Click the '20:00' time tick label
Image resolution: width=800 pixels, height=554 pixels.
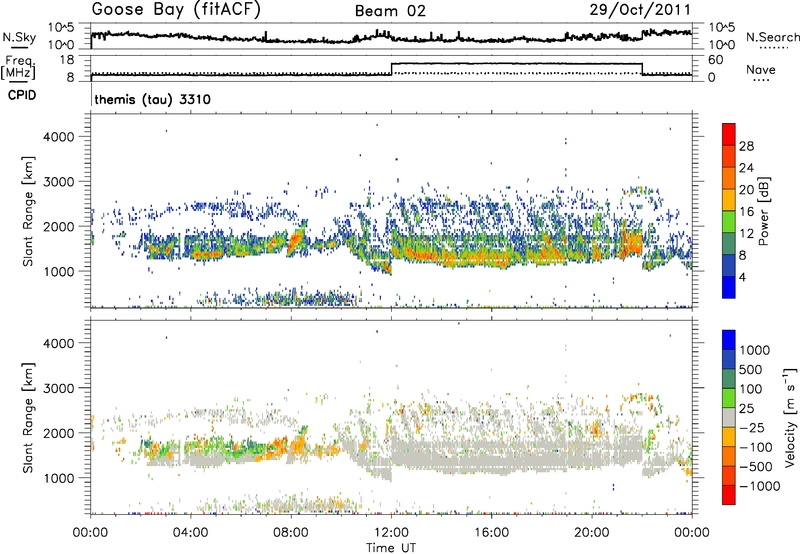coord(592,533)
